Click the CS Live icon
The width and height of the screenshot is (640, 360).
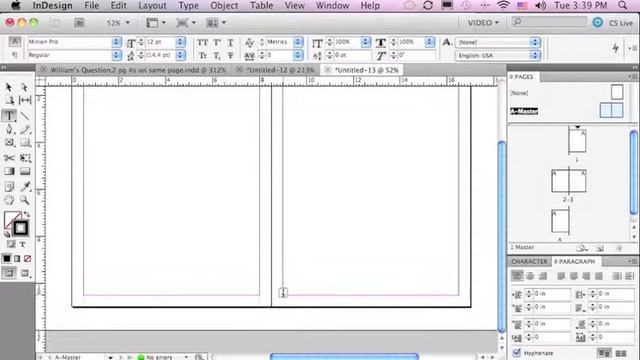(x=598, y=22)
